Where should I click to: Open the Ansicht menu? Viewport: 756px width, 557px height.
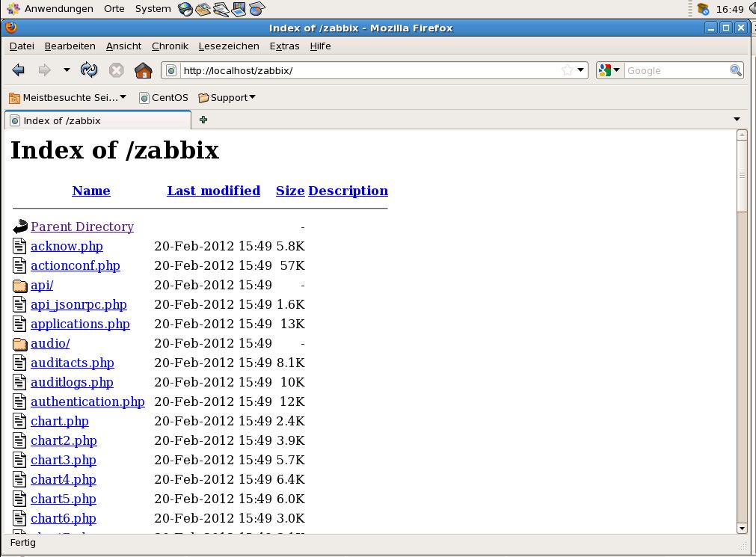(123, 46)
